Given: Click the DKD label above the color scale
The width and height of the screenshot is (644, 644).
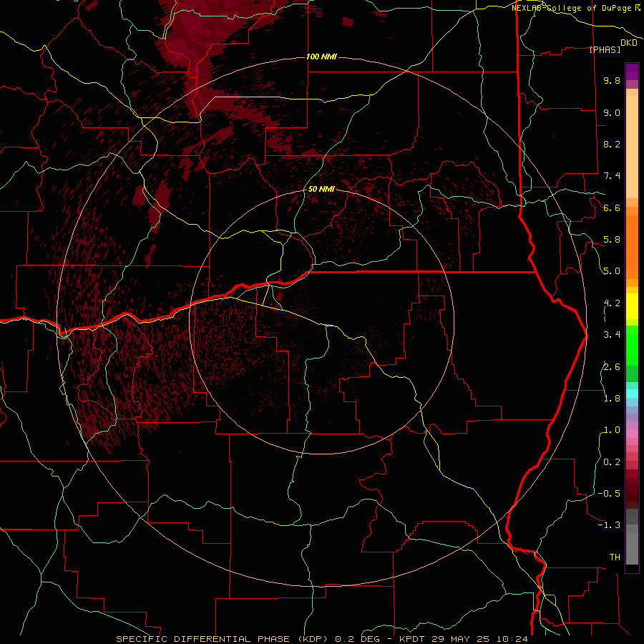Looking at the screenshot, I should pyautogui.click(x=629, y=43).
